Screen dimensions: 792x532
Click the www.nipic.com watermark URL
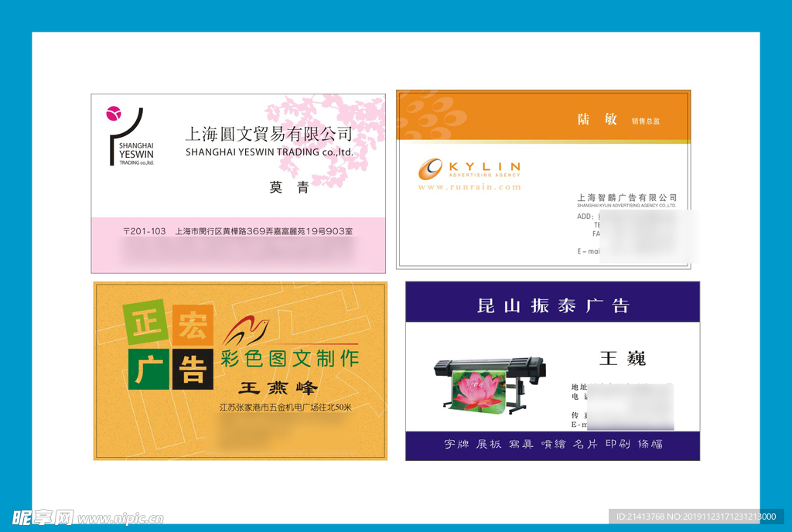pyautogui.click(x=121, y=519)
